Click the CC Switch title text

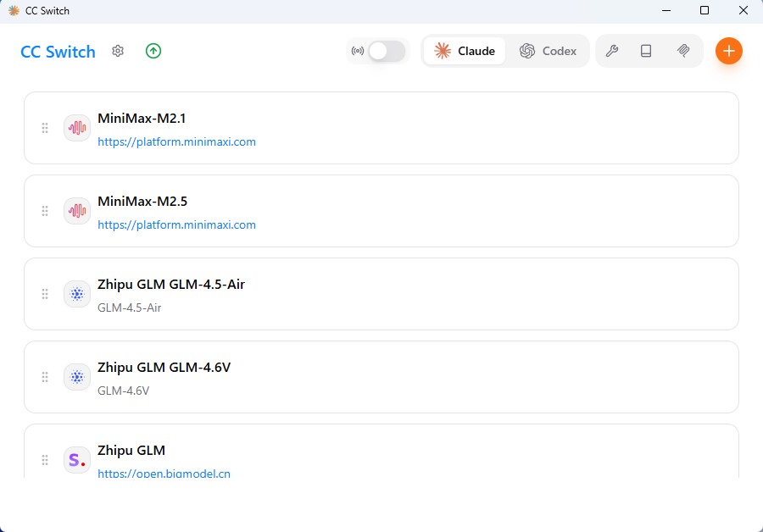point(58,52)
